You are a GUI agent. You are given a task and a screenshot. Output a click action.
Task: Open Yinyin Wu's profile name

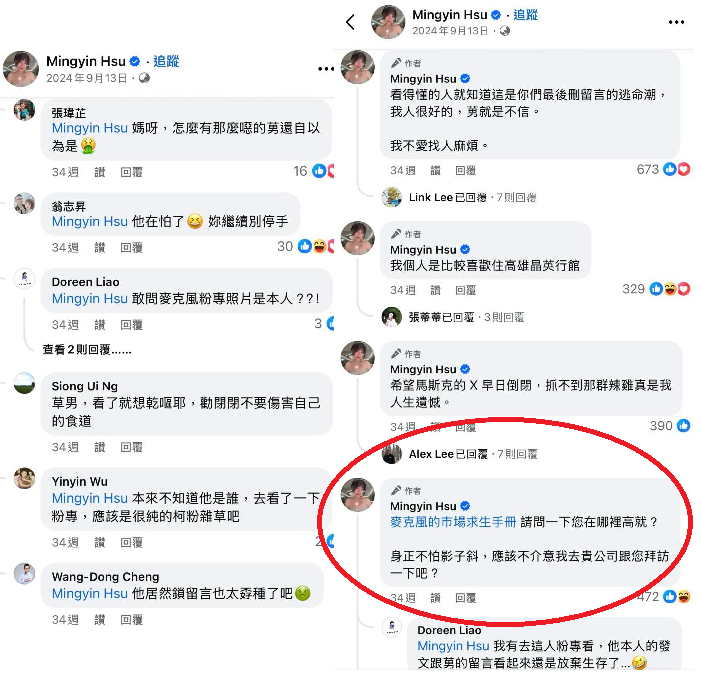[x=80, y=481]
